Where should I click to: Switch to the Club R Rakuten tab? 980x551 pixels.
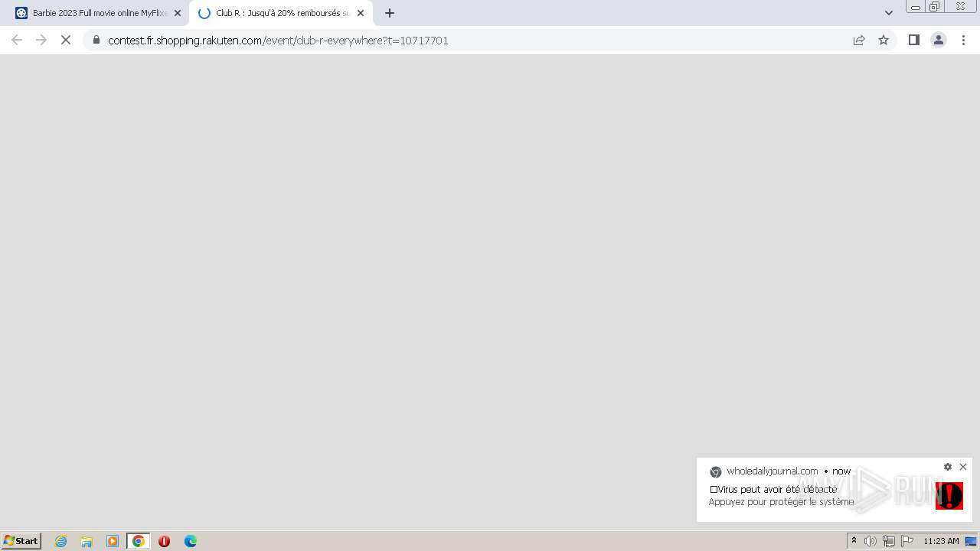(281, 13)
